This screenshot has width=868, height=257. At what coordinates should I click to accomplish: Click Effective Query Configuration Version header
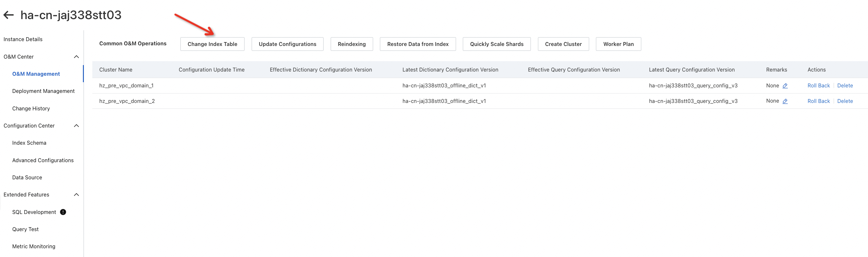tap(574, 70)
